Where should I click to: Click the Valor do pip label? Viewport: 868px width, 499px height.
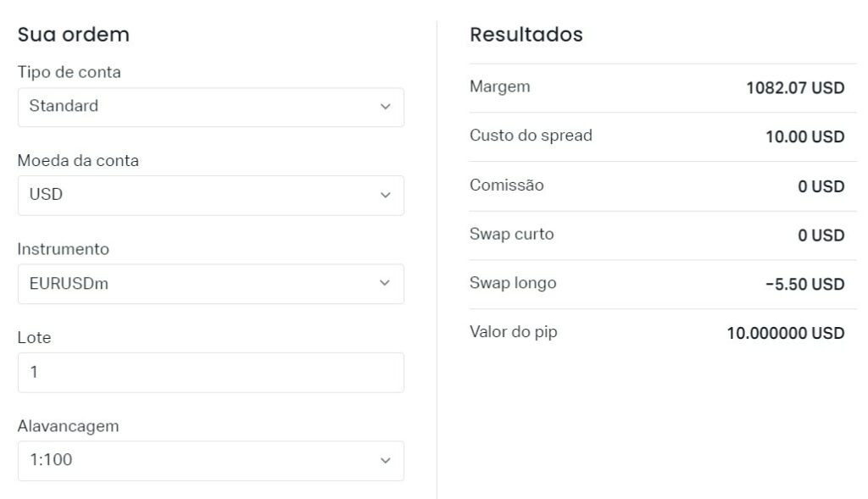[x=514, y=332]
